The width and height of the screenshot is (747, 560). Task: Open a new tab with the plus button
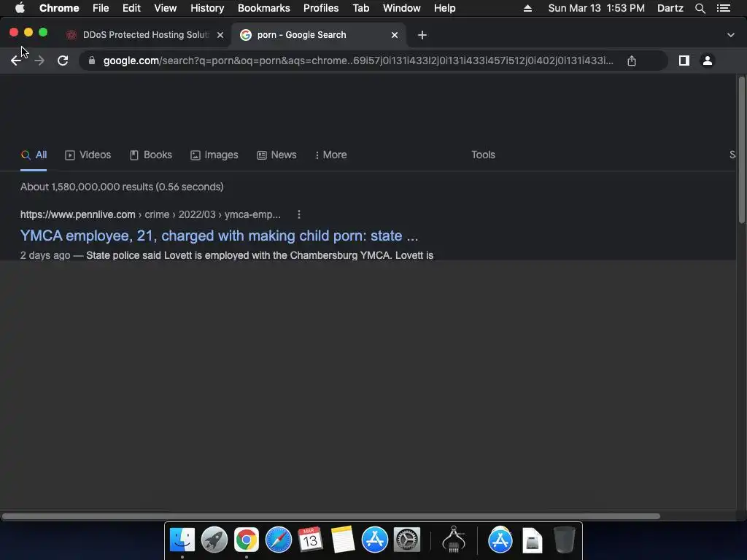point(422,35)
